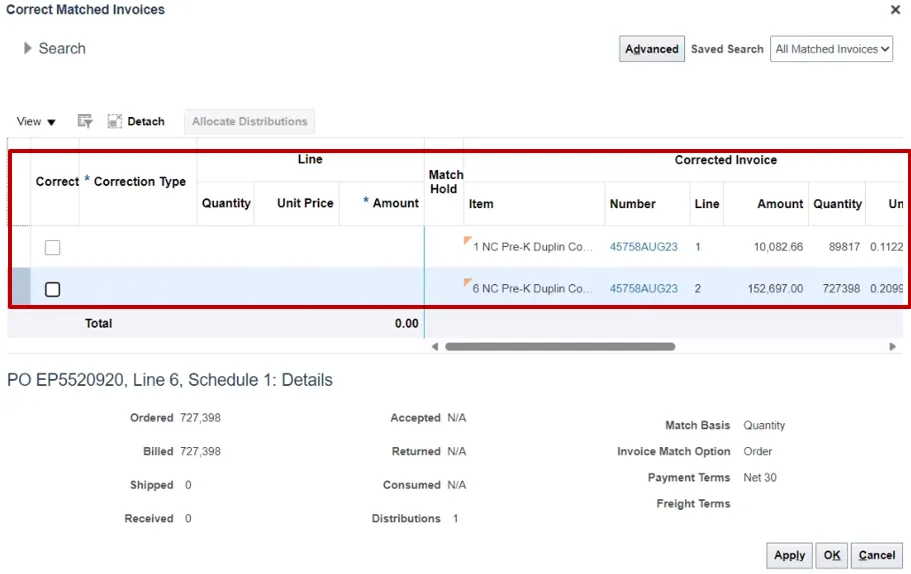The image size is (911, 574).
Task: Expand the Search disclosure triangle
Action: coord(27,48)
